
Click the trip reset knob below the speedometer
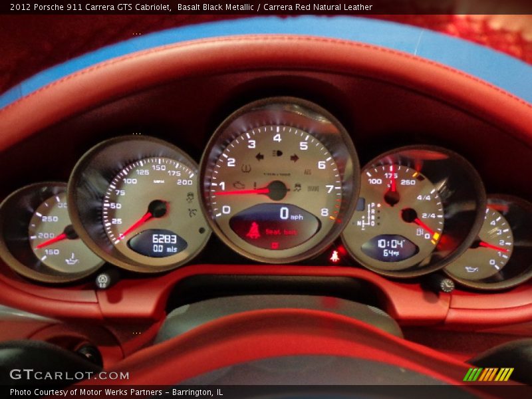click(102, 281)
